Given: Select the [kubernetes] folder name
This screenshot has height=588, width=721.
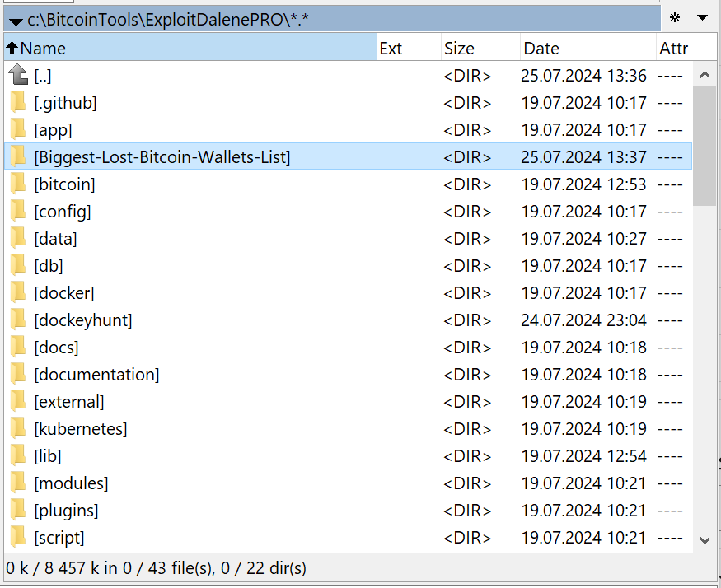Looking at the screenshot, I should tap(81, 428).
